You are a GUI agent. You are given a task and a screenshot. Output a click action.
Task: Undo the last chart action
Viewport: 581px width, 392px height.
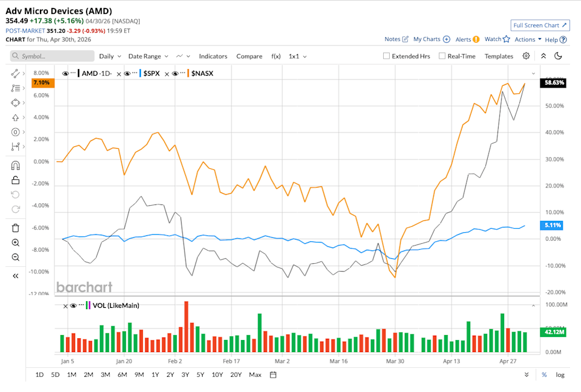point(15,195)
